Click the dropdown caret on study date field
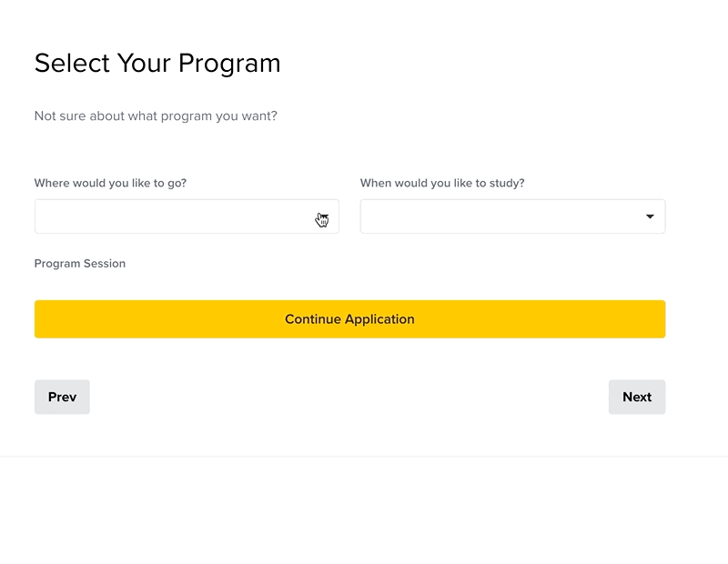 [x=650, y=217]
